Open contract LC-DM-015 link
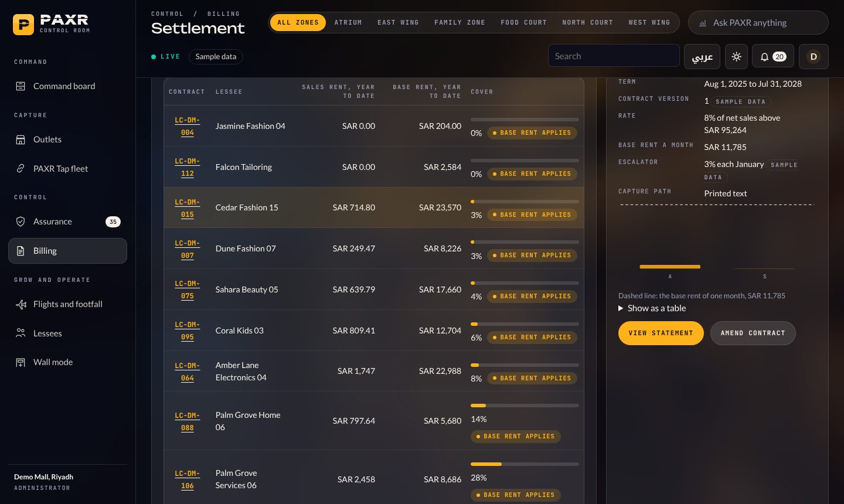The image size is (844, 504). 187,208
